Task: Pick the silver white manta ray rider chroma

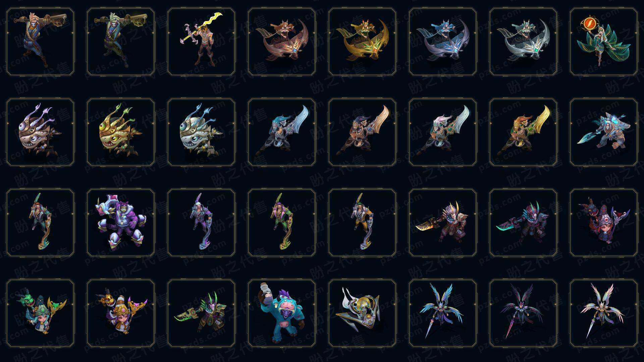Action: (523, 42)
